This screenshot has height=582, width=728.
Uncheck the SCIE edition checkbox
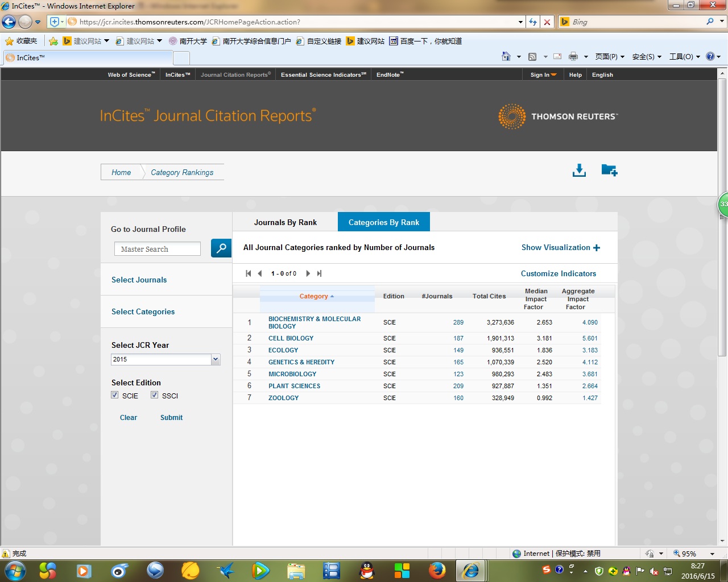(115, 395)
